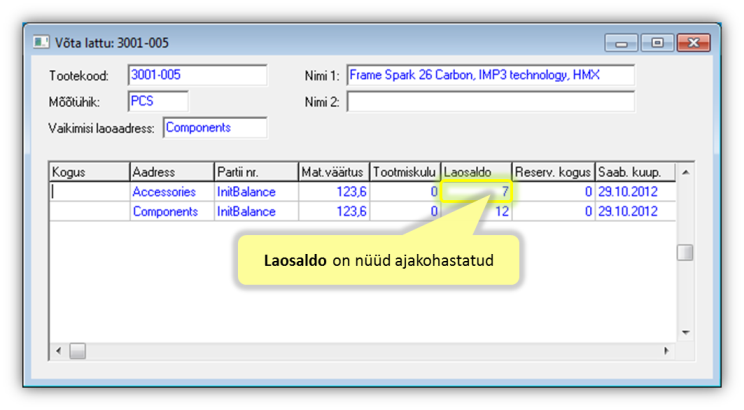The width and height of the screenshot is (744, 410).
Task: Click Reserv. kogus 0 in Components row
Action: 553,211
